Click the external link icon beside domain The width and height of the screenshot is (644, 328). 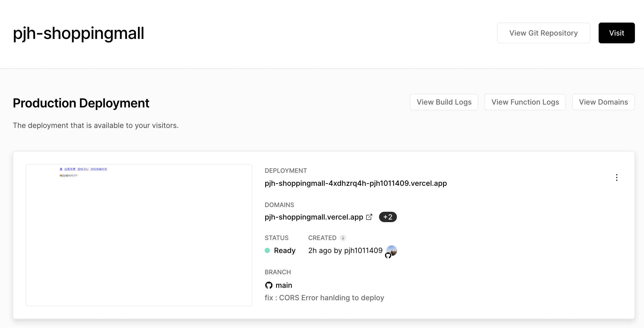[369, 217]
